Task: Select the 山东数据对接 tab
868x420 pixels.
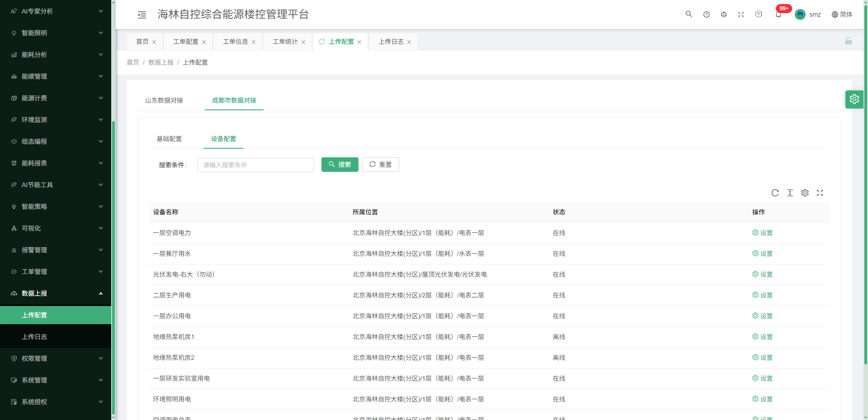Action: pyautogui.click(x=164, y=100)
